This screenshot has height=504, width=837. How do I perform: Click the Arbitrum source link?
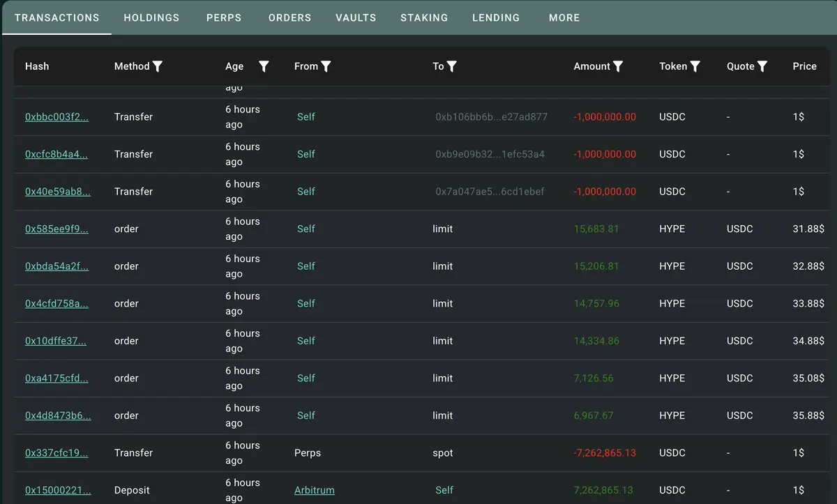(315, 490)
